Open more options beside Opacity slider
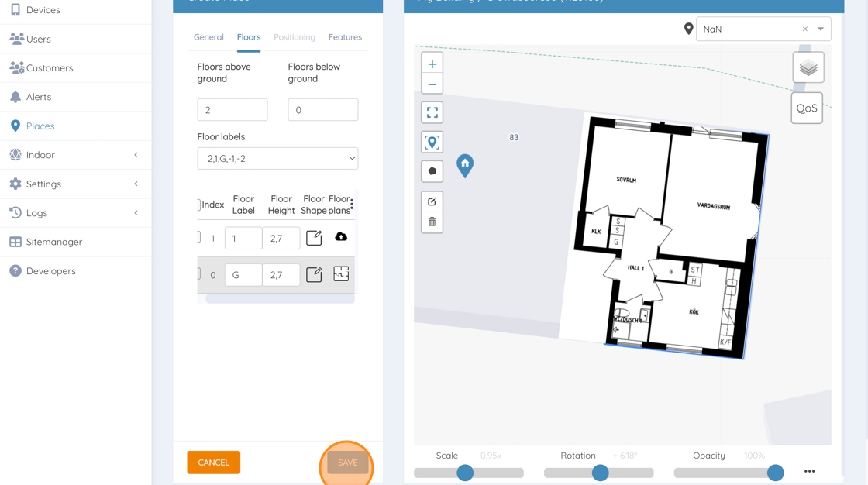 [x=809, y=471]
